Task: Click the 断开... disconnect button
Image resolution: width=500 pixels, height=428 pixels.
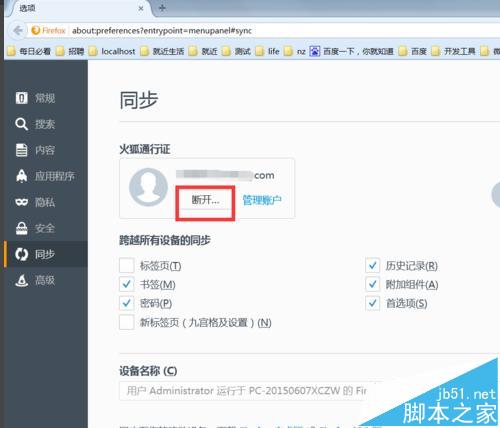Action: click(205, 200)
